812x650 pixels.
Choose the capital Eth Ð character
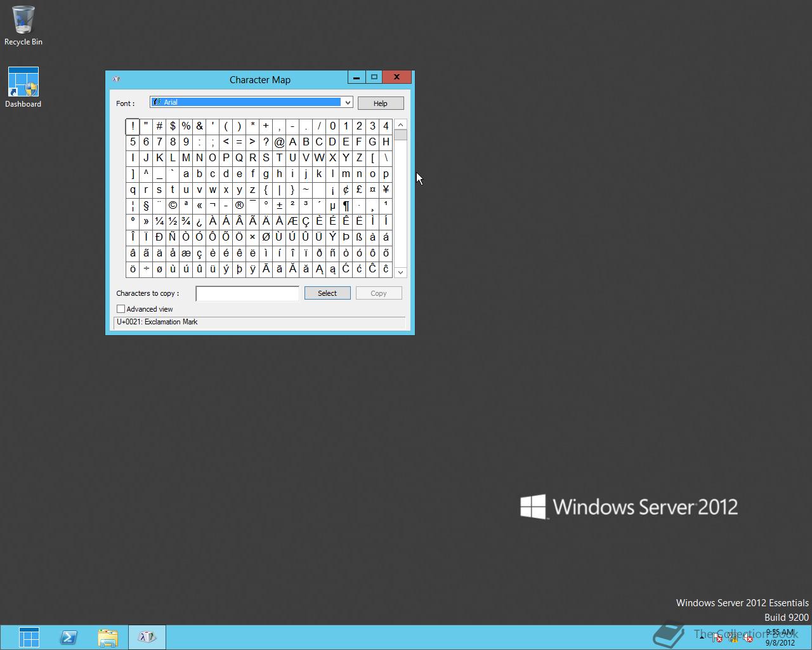[x=159, y=237]
